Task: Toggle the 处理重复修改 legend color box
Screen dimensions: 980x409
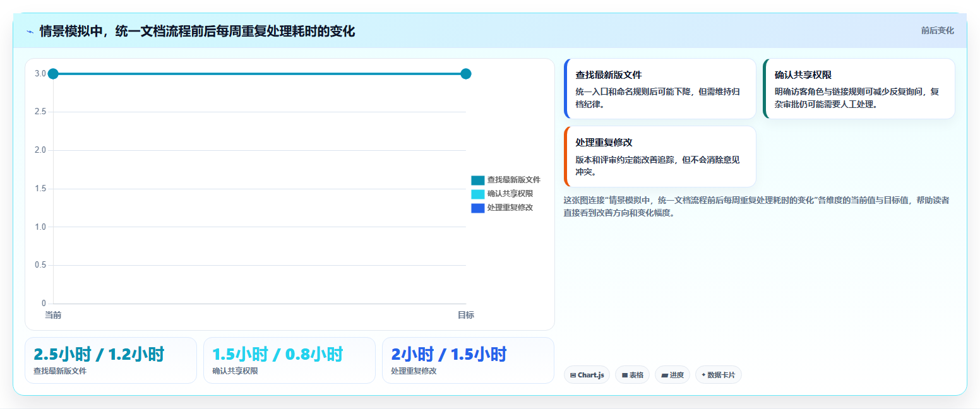Action: 478,208
